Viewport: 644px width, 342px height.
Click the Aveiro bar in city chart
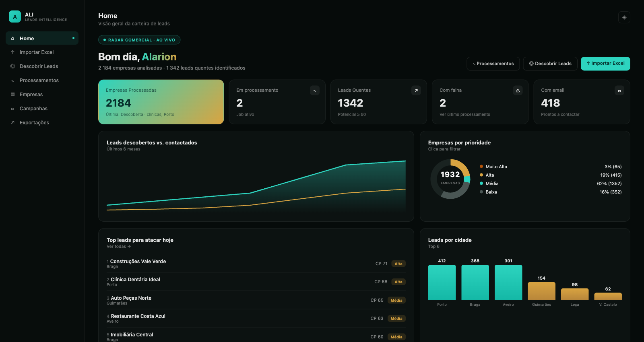508,282
